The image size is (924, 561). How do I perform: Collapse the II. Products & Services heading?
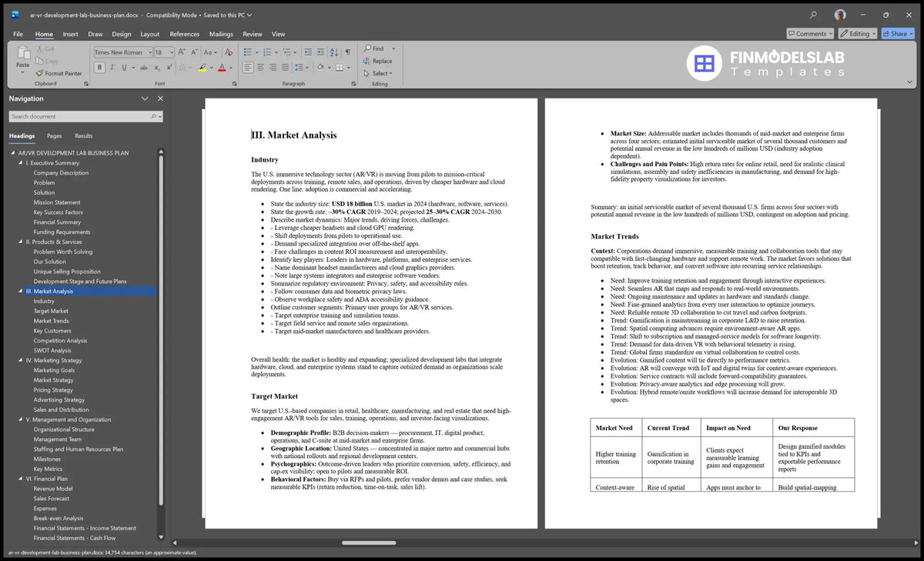[21, 242]
